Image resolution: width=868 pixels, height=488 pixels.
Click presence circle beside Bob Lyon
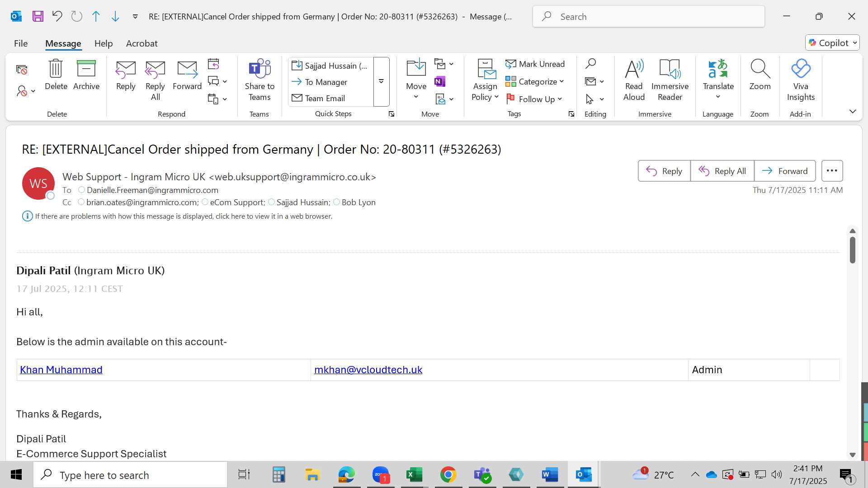click(x=336, y=202)
